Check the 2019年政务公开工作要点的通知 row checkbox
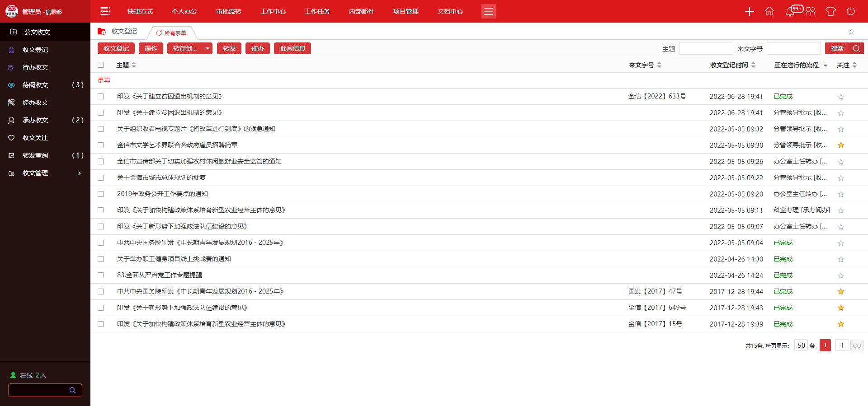This screenshot has height=406, width=868. click(x=101, y=194)
